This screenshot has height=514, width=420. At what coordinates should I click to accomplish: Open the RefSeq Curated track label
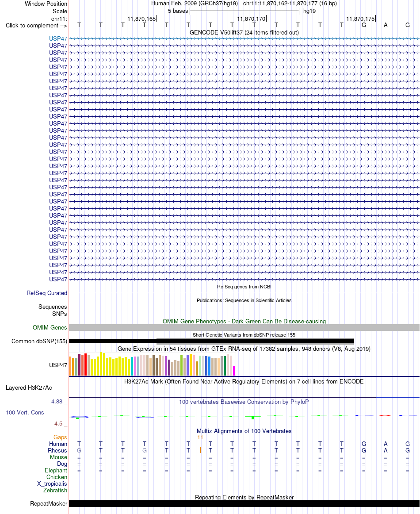click(47, 293)
